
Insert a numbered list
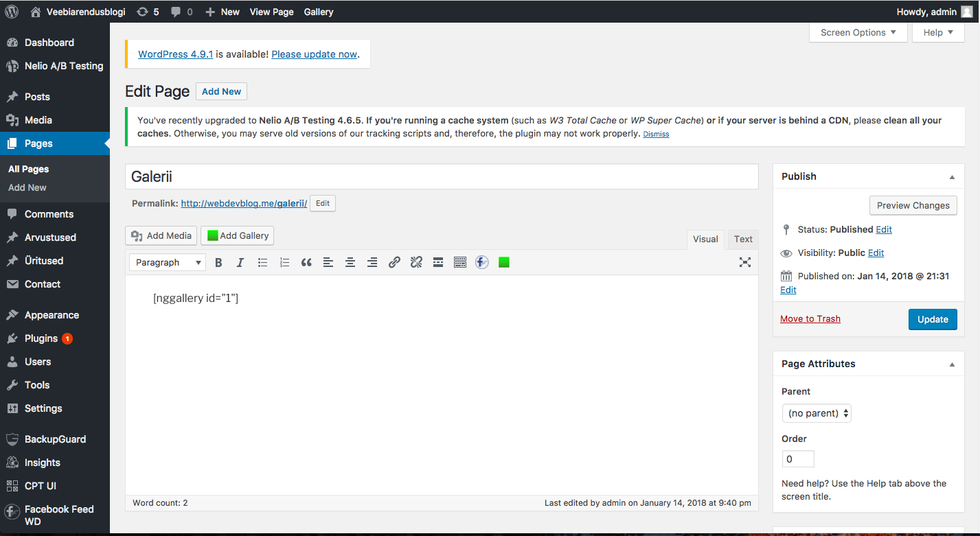point(284,262)
